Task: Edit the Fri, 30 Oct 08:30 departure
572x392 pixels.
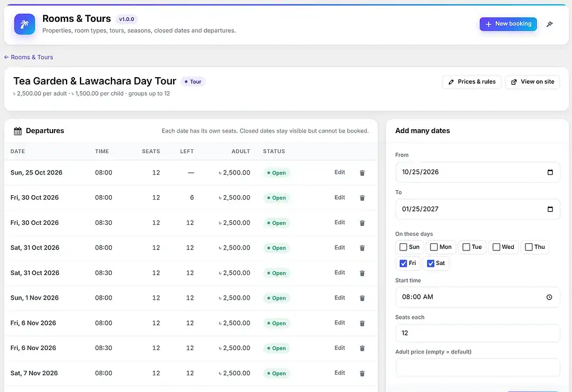Action: [x=340, y=222]
